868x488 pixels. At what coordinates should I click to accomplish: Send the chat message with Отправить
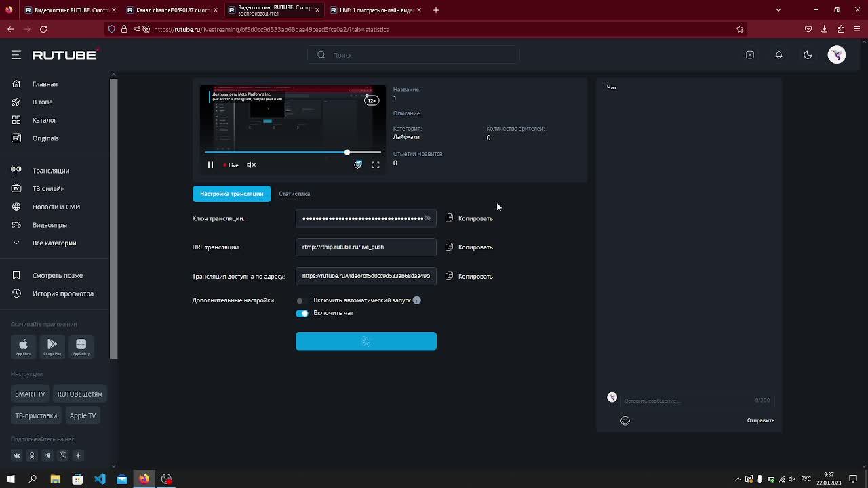(x=761, y=420)
